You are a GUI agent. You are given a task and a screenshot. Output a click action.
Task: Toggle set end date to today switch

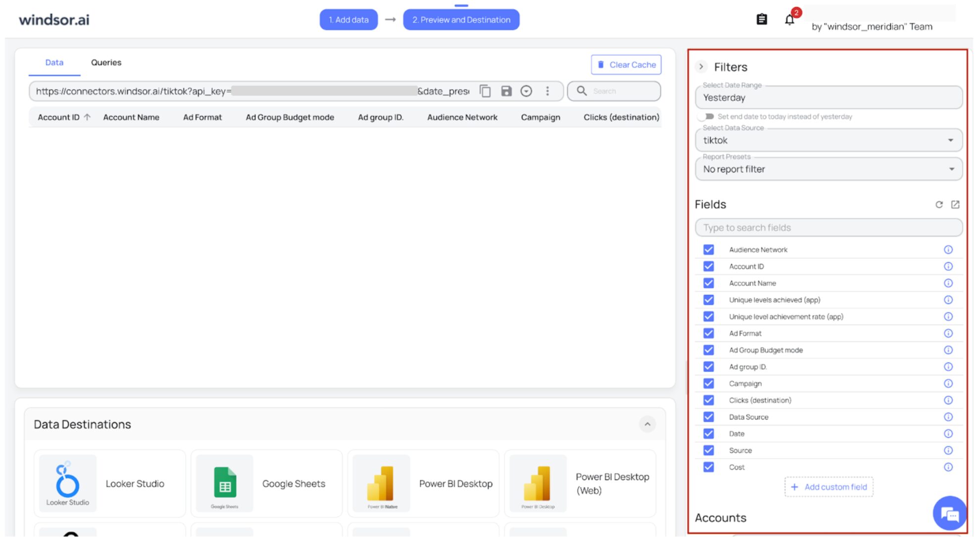click(707, 117)
